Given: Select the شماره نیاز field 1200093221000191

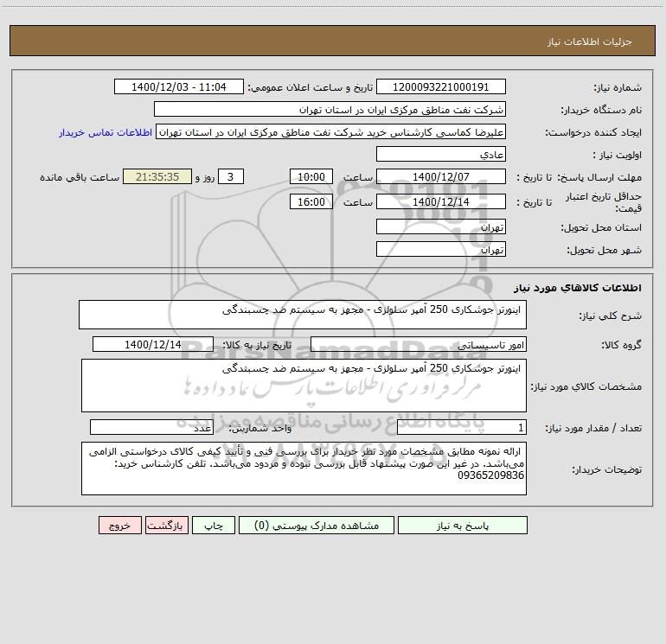Looking at the screenshot, I should click(441, 86).
